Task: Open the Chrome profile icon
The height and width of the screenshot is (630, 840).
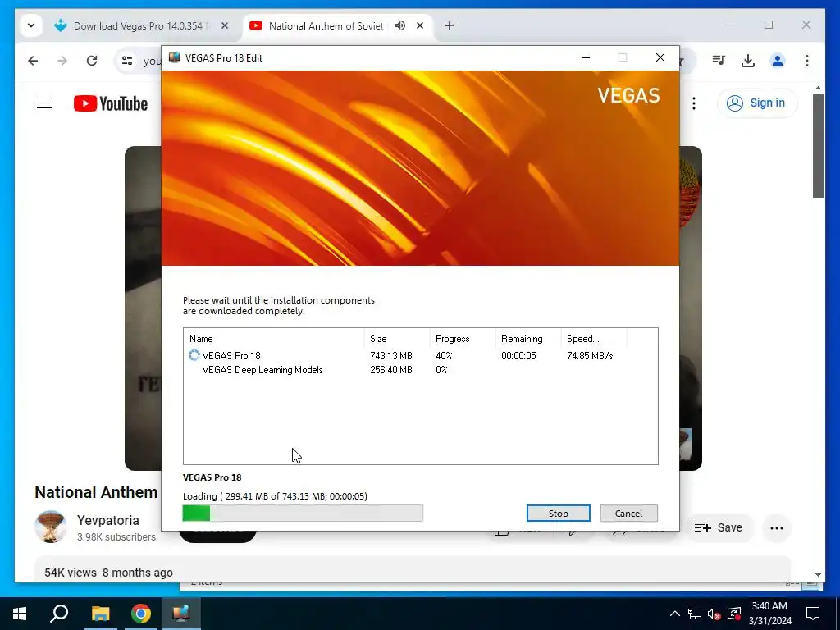Action: click(x=778, y=61)
